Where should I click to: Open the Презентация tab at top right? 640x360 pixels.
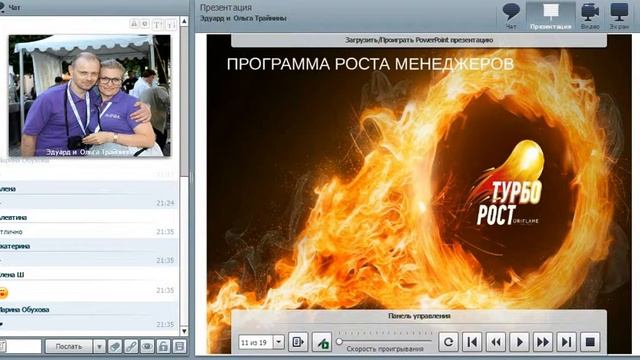(551, 16)
